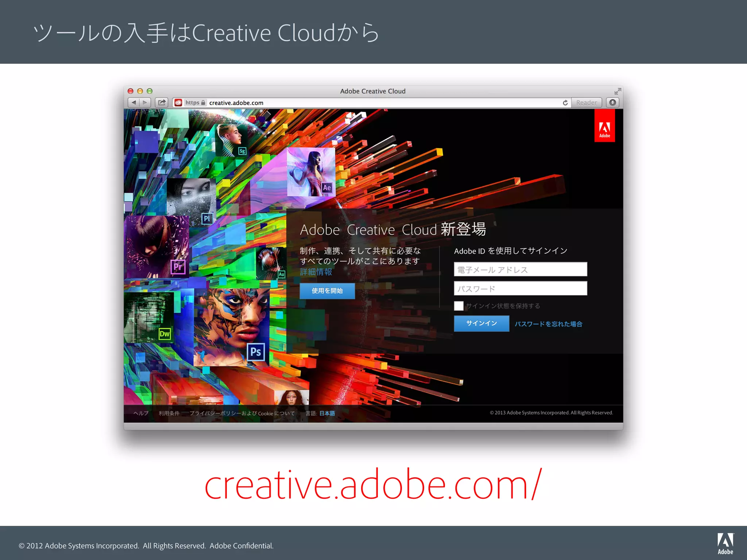Open the Share button in Safari toolbar
Viewport: 747px width, 560px height.
(162, 102)
